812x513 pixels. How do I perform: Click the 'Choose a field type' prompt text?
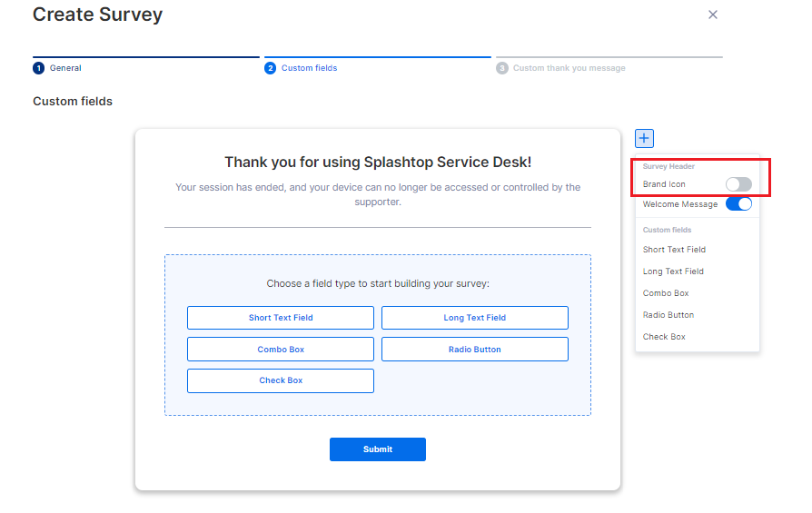[x=378, y=283]
